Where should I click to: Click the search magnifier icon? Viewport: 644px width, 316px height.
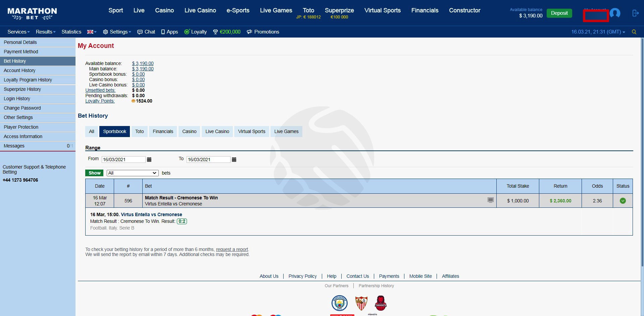634,32
